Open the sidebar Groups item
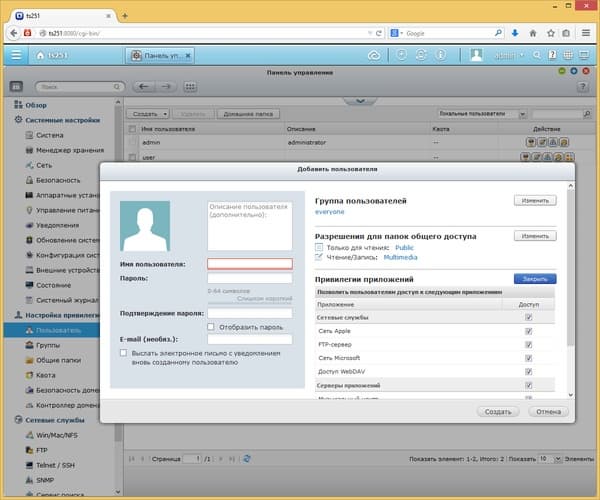The width and height of the screenshot is (600, 500). pos(48,345)
